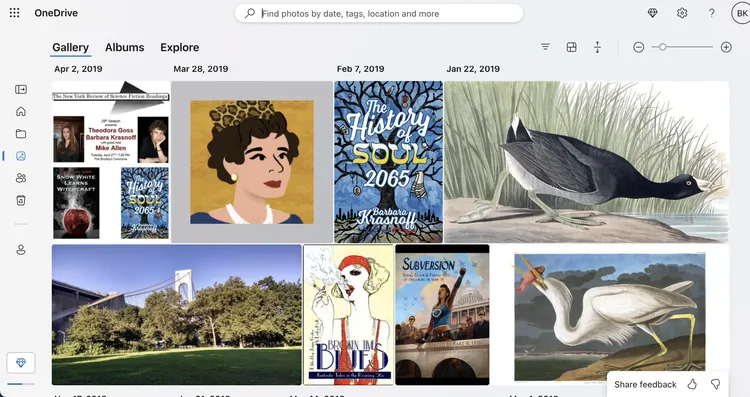Image resolution: width=750 pixels, height=397 pixels.
Task: Click the thumbs up feedback icon
Action: (692, 384)
